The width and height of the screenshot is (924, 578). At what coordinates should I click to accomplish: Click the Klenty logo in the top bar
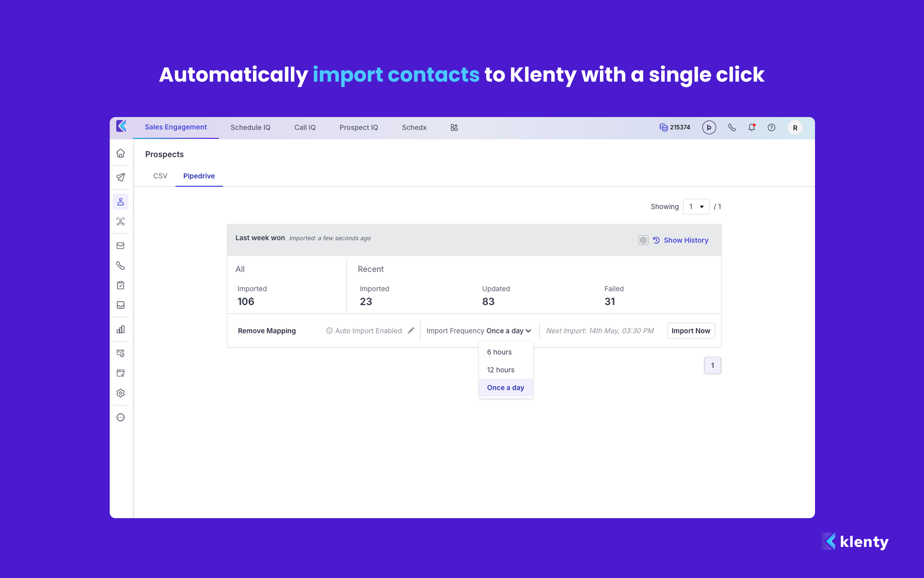[121, 126]
